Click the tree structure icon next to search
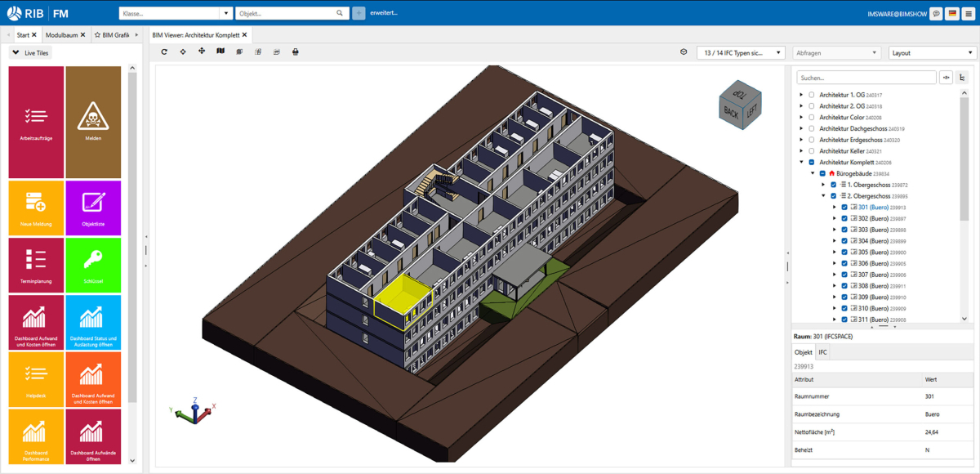The width and height of the screenshot is (980, 474). click(961, 78)
